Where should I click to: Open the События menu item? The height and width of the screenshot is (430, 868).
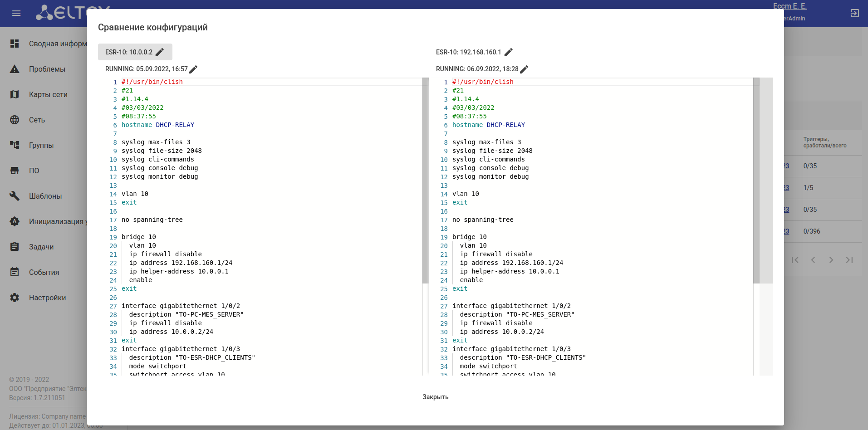(44, 272)
